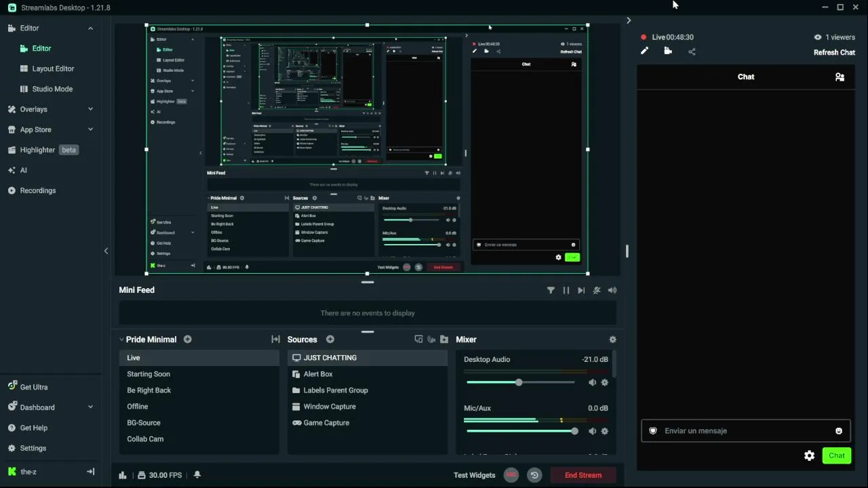Add a new scene with the plus icon beside Pride Minimal

[188, 340]
